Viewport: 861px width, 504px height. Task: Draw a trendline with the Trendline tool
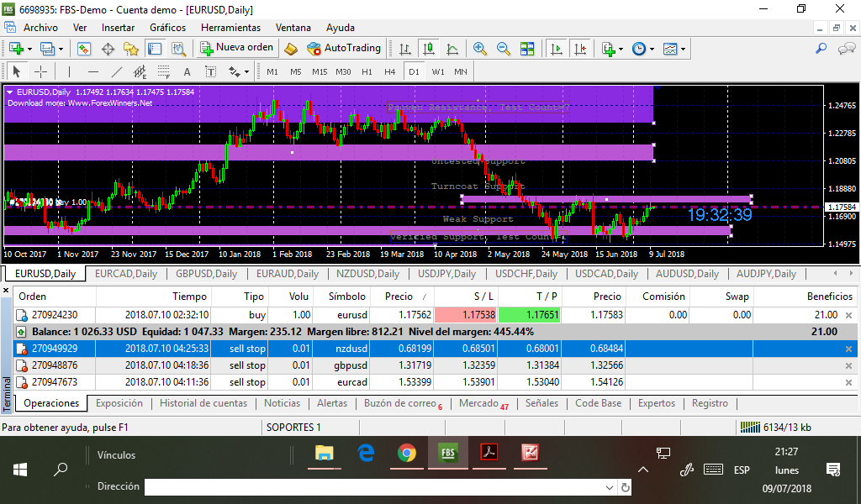tap(117, 71)
